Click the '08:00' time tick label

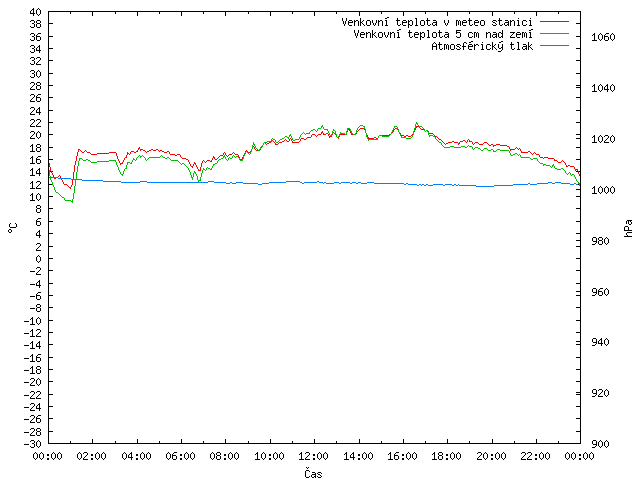tap(225, 456)
